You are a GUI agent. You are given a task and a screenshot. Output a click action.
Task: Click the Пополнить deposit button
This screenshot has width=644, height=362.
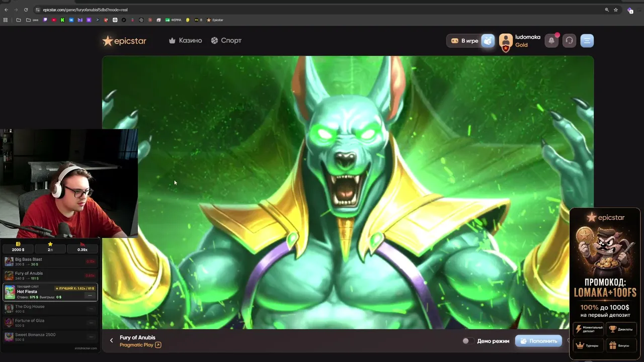pos(538,341)
